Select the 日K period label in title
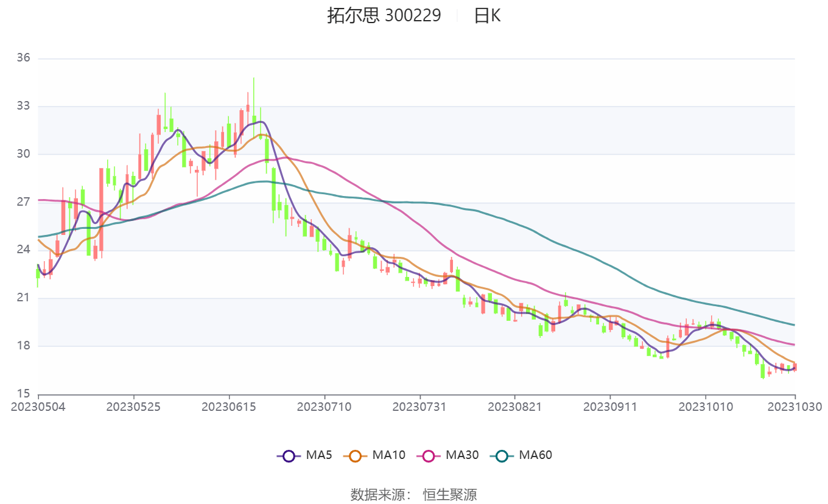The image size is (828, 504). [x=487, y=16]
